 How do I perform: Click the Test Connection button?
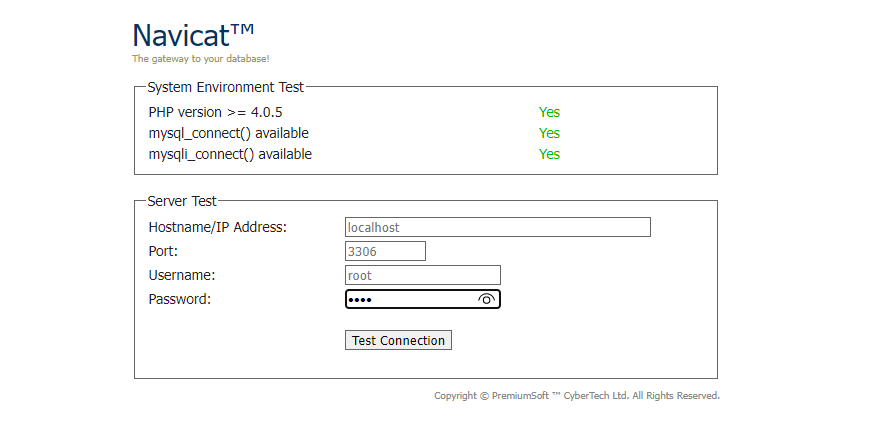click(398, 340)
